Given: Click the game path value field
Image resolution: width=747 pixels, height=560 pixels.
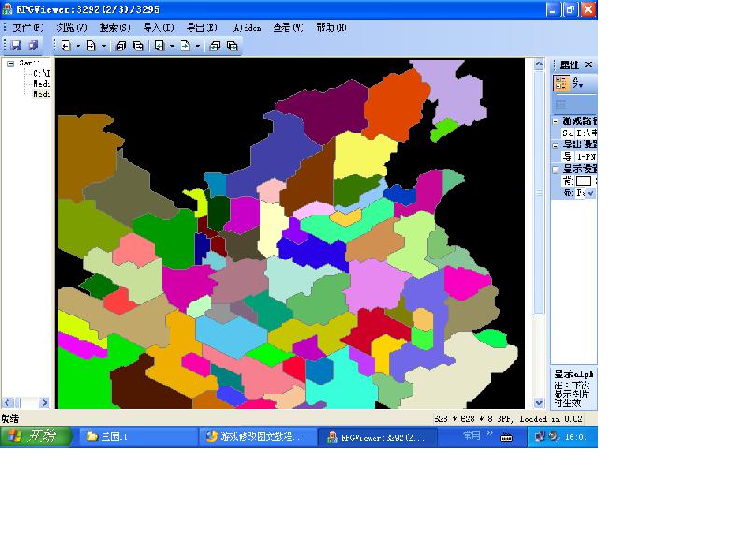Looking at the screenshot, I should click(x=586, y=133).
